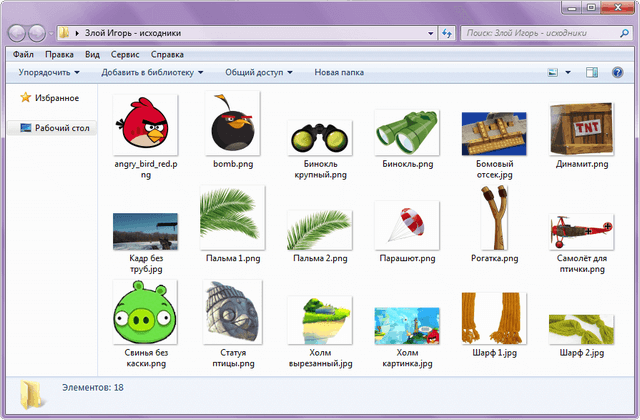Image resolution: width=640 pixels, height=420 pixels.
Task: Select the Свинья без каски.png file
Action: click(x=145, y=313)
